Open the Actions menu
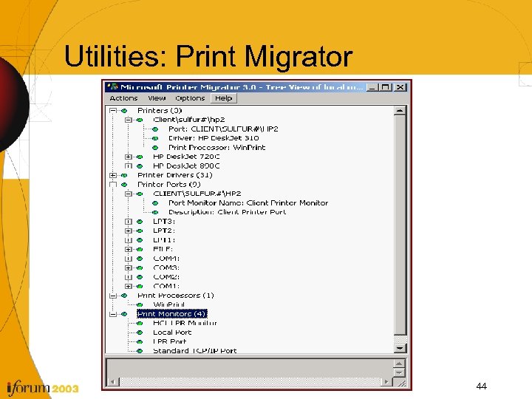 click(x=123, y=98)
